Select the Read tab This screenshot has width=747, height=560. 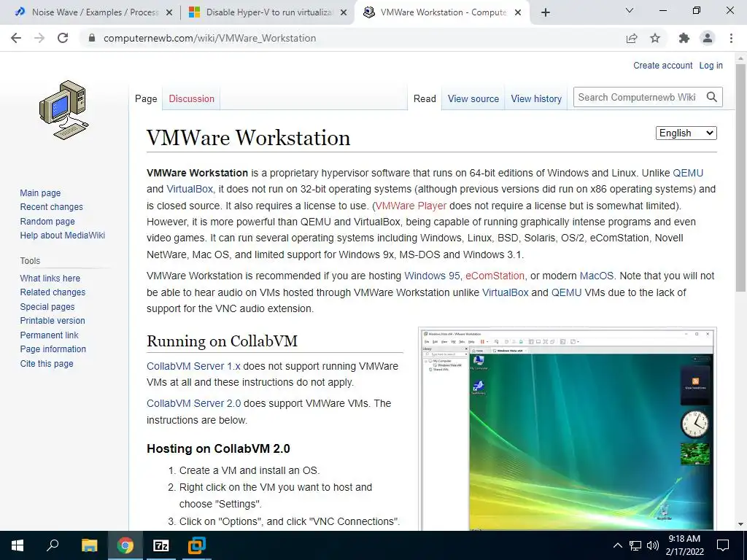425,98
